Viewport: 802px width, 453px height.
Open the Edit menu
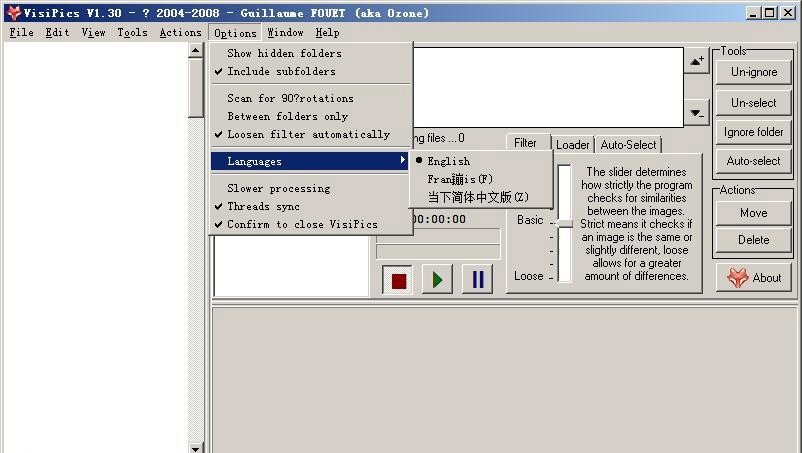(x=57, y=32)
